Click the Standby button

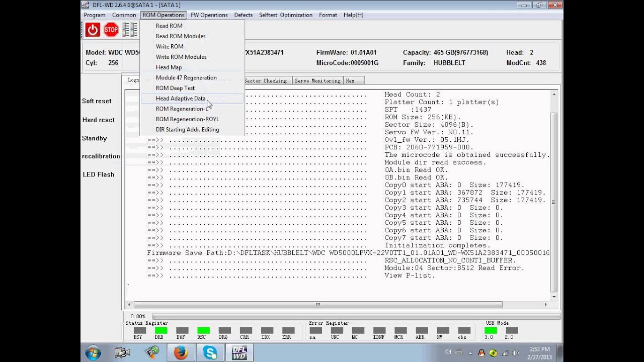tap(95, 138)
